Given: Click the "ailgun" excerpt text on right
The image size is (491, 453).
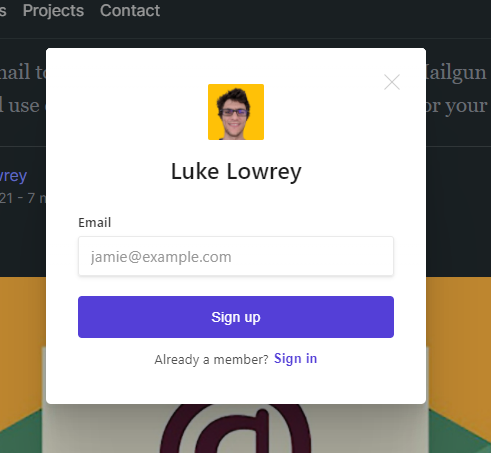Looking at the screenshot, I should (456, 72).
